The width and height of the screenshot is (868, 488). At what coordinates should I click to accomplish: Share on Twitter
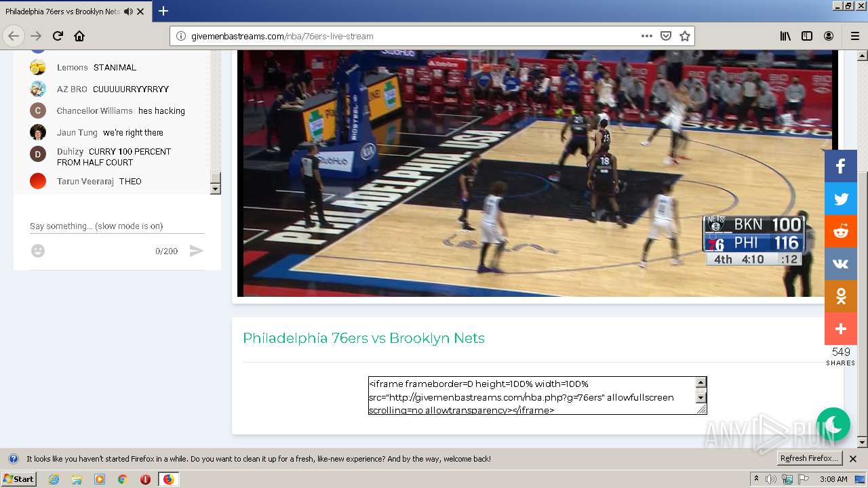coord(841,199)
